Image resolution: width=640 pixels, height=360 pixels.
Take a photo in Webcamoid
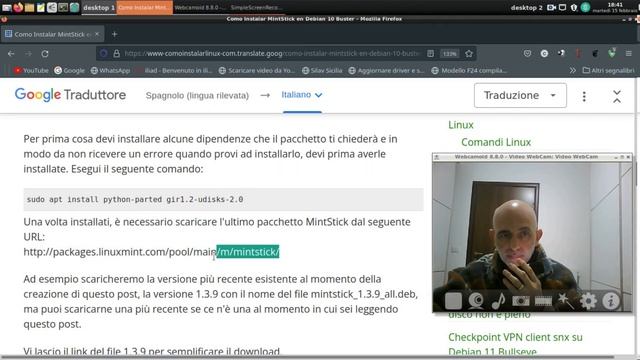[x=521, y=301]
